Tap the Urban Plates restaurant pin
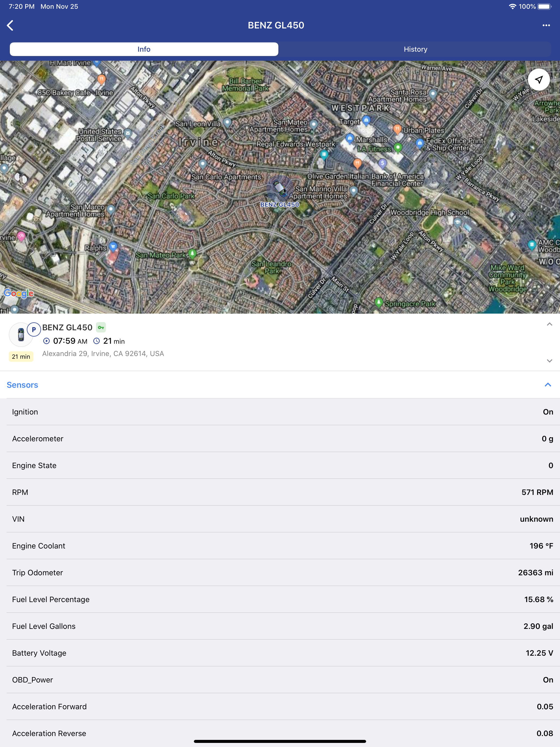Viewport: 560px width, 747px height. 397,129
